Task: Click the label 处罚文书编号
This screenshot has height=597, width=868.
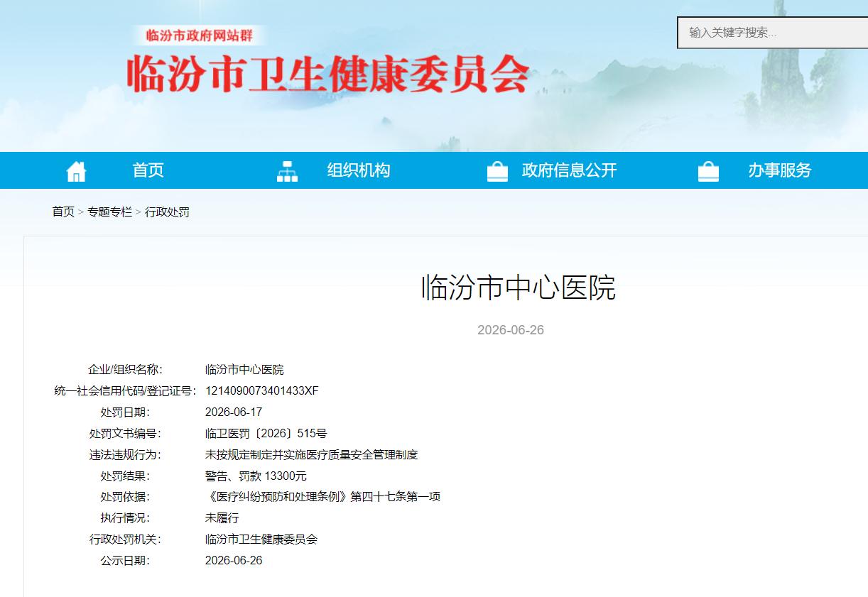Action: point(125,434)
